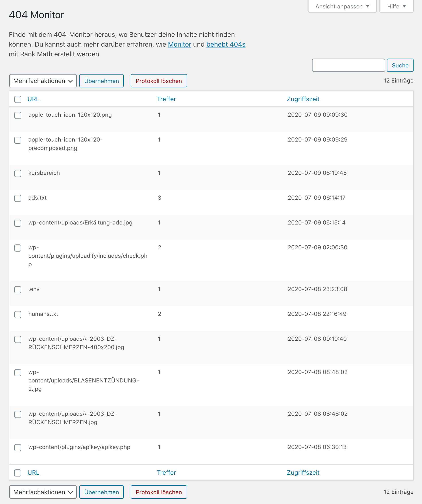Click the bottom 12 Einträge count
Image resolution: width=422 pixels, height=504 pixels.
[x=398, y=492]
